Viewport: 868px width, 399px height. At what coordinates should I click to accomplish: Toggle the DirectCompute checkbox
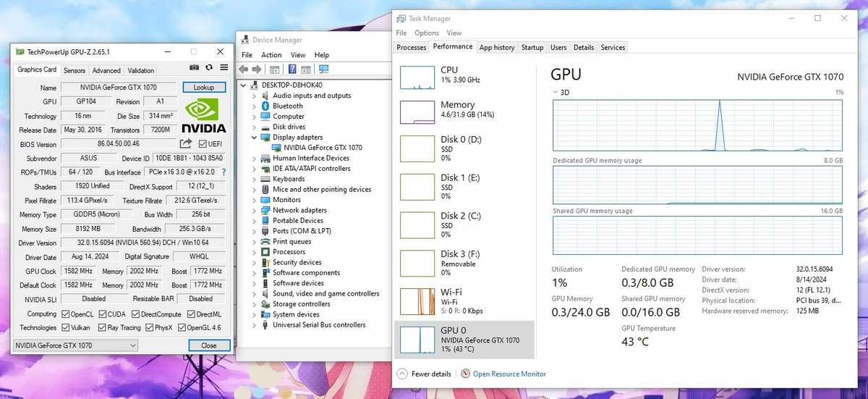tap(135, 314)
